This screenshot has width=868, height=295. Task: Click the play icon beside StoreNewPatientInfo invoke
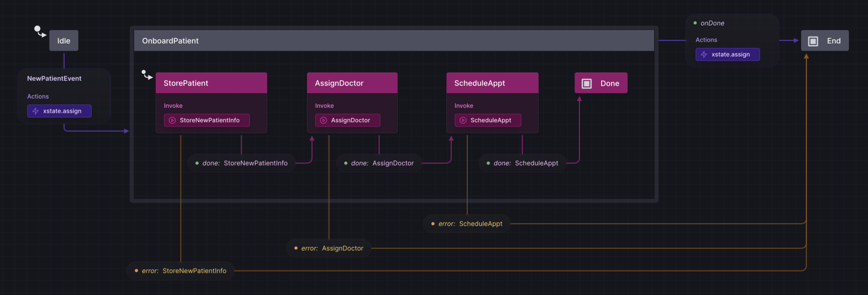172,120
